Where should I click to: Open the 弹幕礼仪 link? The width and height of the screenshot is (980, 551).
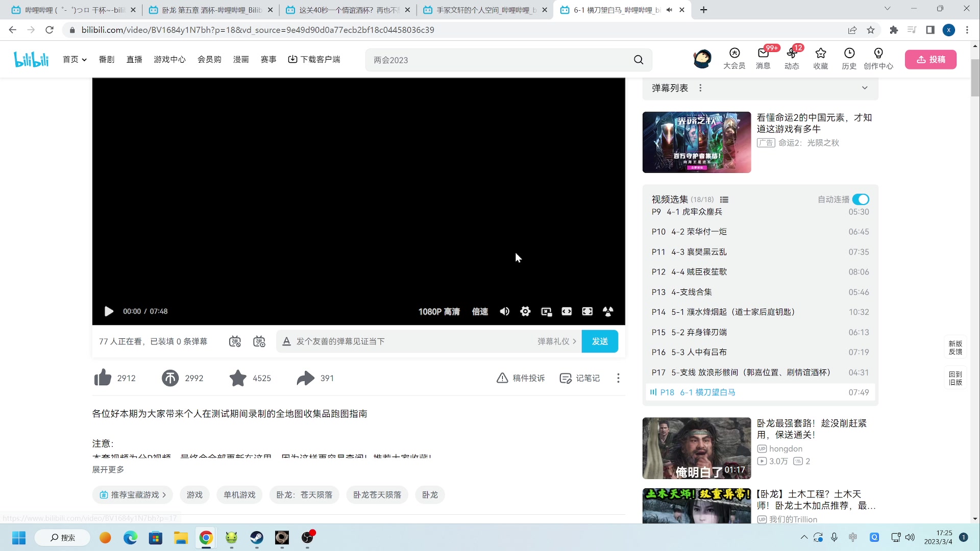[x=556, y=341]
